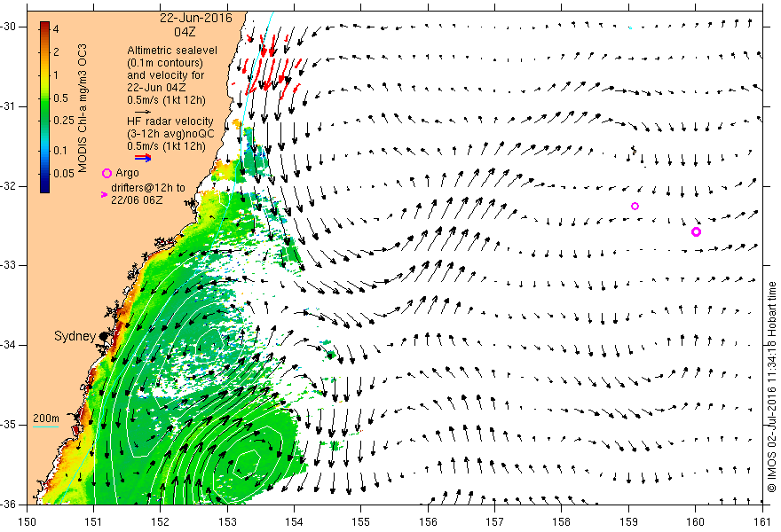Click the black altimetric velocity reference arrow

[x=144, y=112]
